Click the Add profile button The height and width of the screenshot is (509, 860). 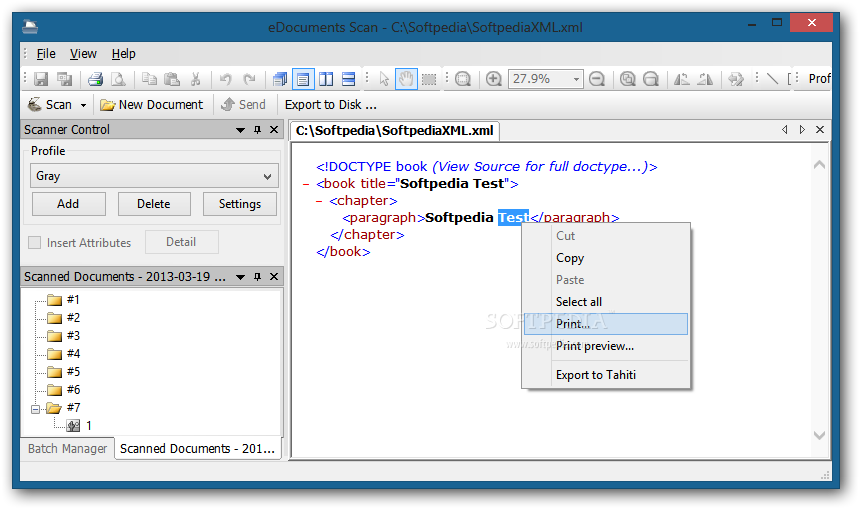click(x=69, y=204)
